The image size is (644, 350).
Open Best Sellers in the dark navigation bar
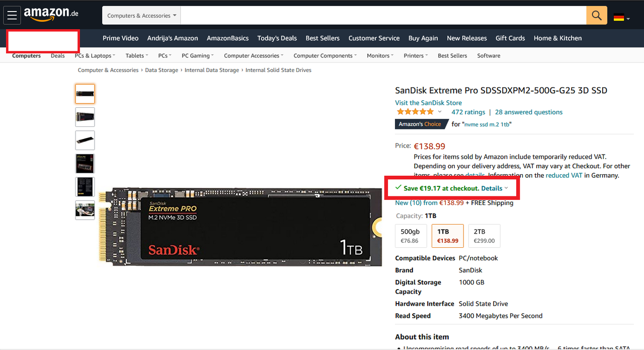(x=323, y=38)
